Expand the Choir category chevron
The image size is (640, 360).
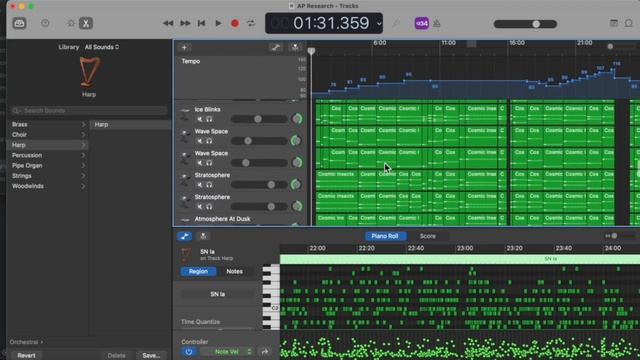[x=83, y=134]
